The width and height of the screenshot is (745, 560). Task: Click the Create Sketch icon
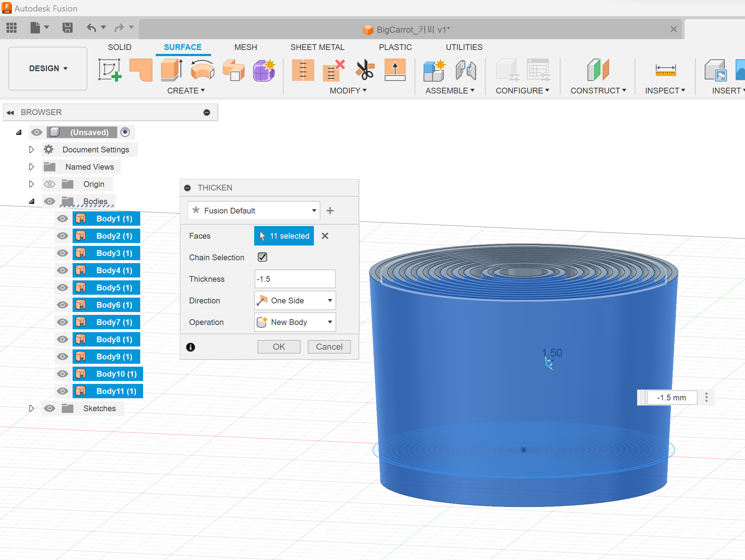[x=109, y=70]
